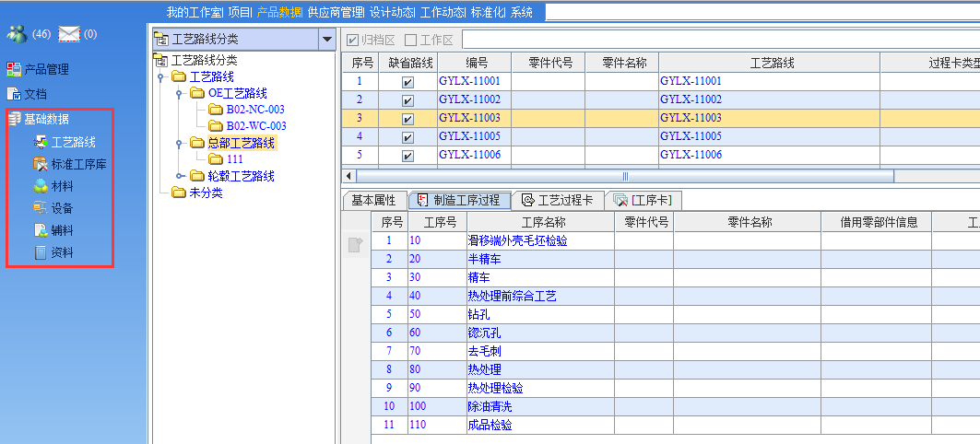Open the mail envelope icon (0)
This screenshot has width=980, height=444.
[69, 34]
